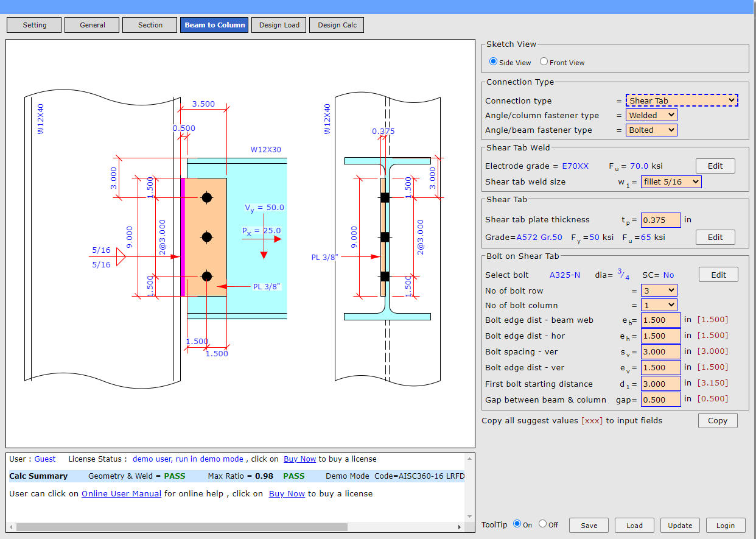Enable ToolTip On radio option
The image size is (756, 539).
pyautogui.click(x=517, y=524)
